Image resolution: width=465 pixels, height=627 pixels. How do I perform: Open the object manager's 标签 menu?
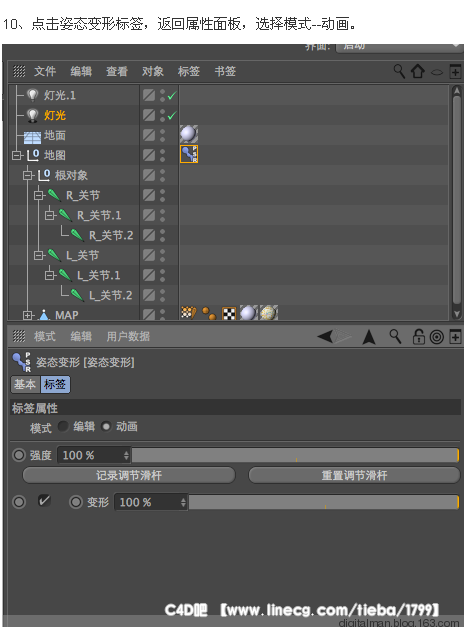click(x=189, y=72)
